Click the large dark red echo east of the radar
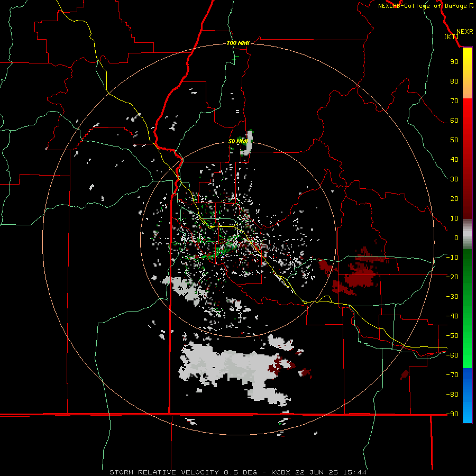Image resolution: width=476 pixels, height=476 pixels. [x=361, y=276]
